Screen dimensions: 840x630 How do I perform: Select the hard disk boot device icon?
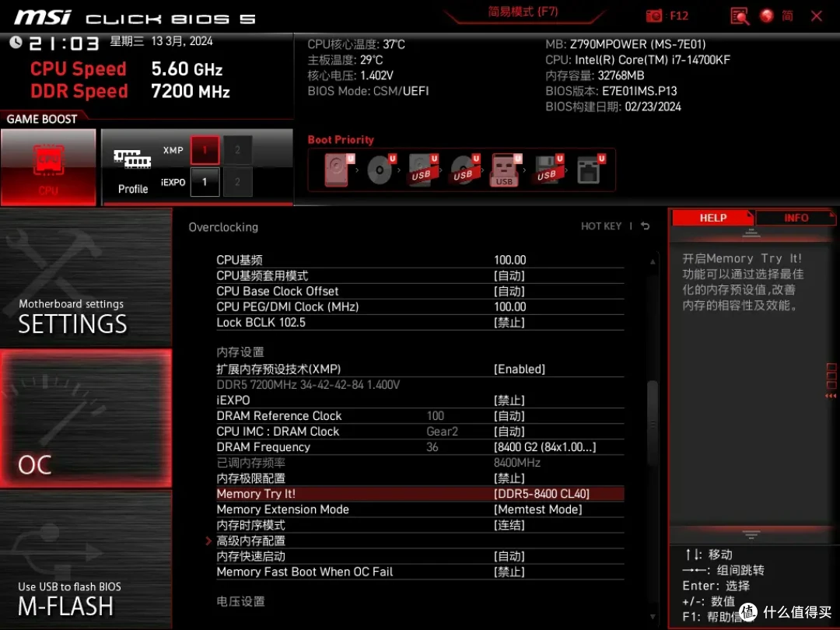click(338, 170)
